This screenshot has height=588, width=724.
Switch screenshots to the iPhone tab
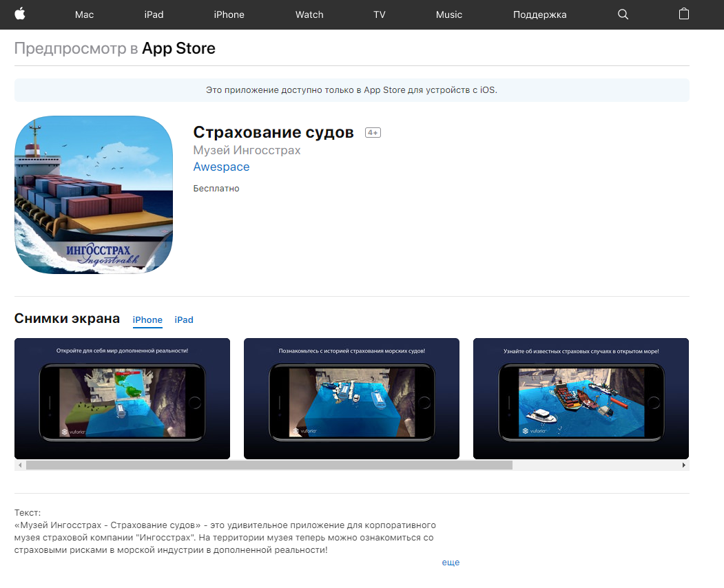click(x=147, y=320)
